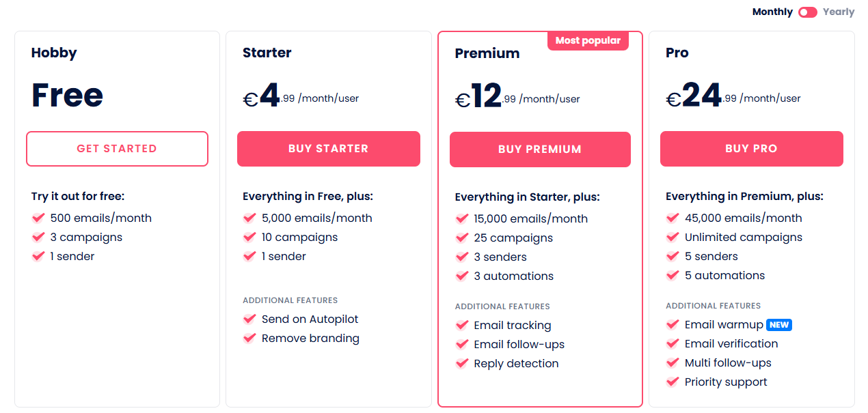Image resolution: width=868 pixels, height=413 pixels.
Task: Click checkmark icon beside Reply detection
Action: (x=462, y=364)
